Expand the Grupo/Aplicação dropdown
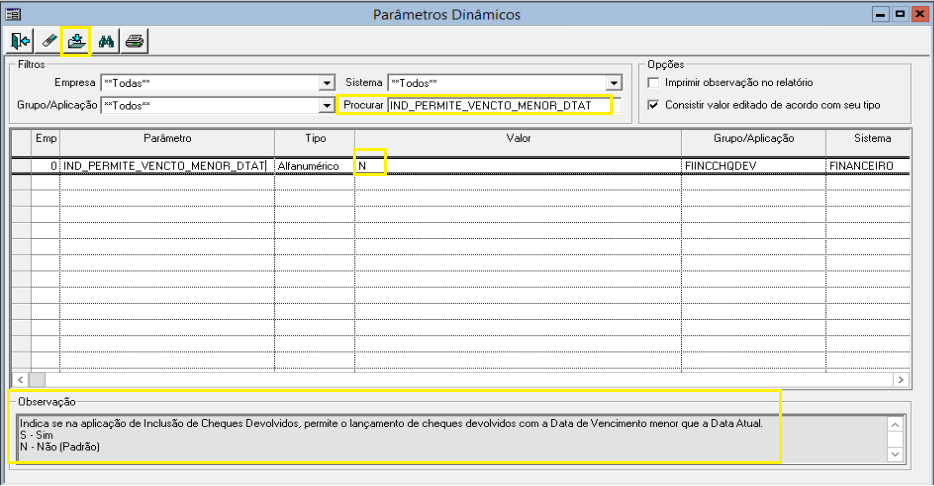934x486 pixels. click(x=326, y=105)
